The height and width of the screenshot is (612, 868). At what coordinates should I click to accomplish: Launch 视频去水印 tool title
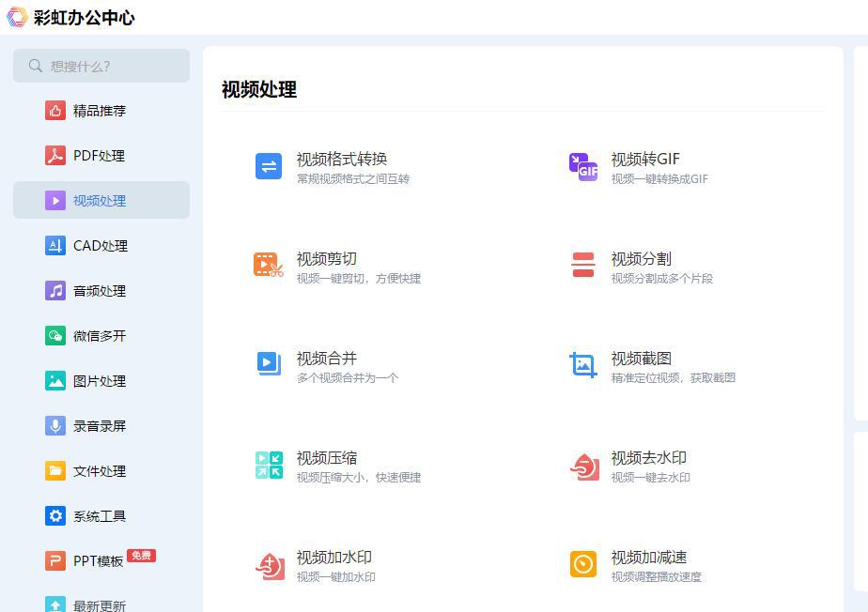649,458
